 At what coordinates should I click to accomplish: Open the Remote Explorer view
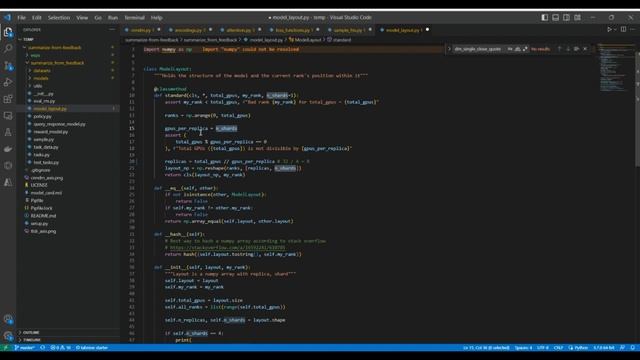point(8,116)
